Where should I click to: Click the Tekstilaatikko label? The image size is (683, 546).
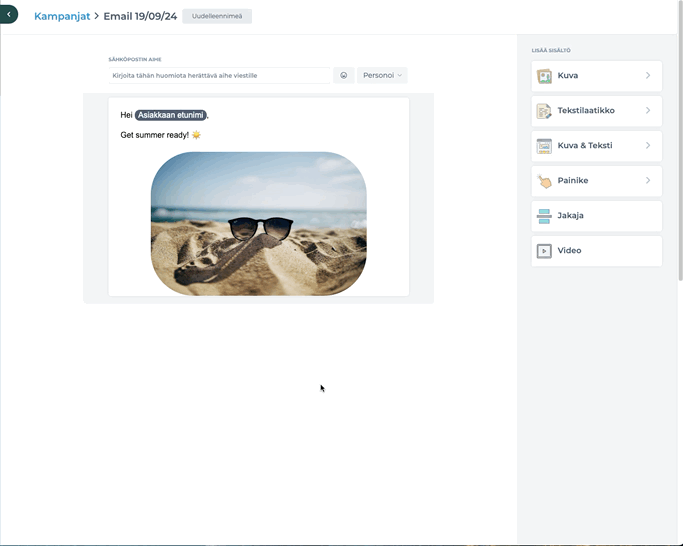pos(586,110)
